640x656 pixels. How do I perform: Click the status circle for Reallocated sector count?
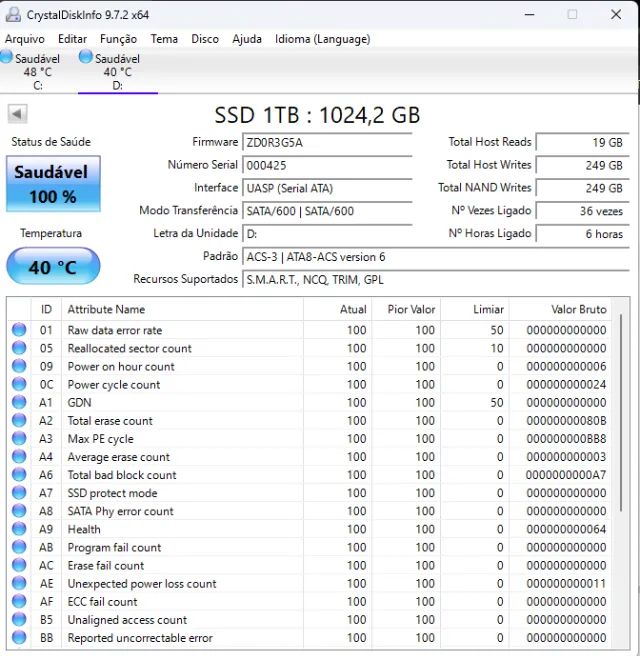(19, 348)
